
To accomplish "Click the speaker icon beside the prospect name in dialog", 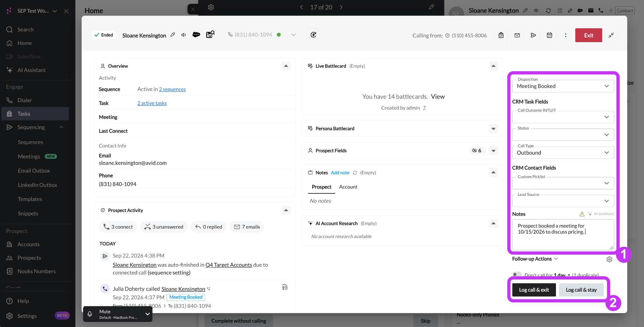I will point(184,35).
